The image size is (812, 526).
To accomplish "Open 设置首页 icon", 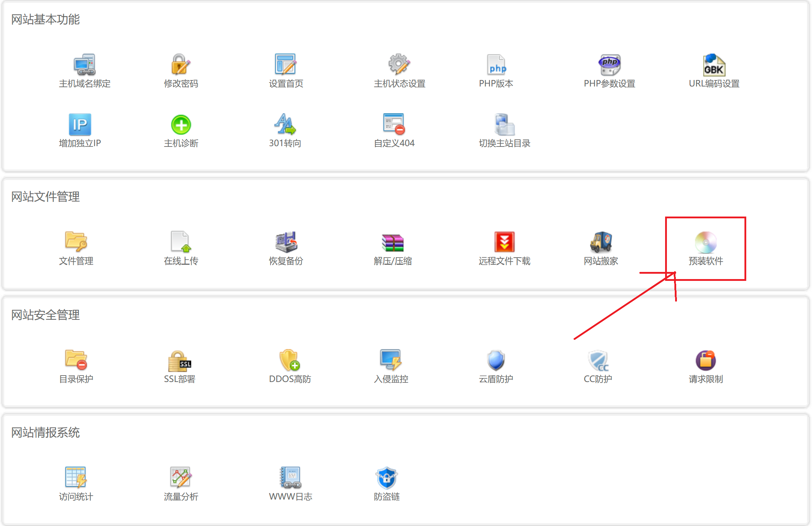I will pyautogui.click(x=286, y=65).
